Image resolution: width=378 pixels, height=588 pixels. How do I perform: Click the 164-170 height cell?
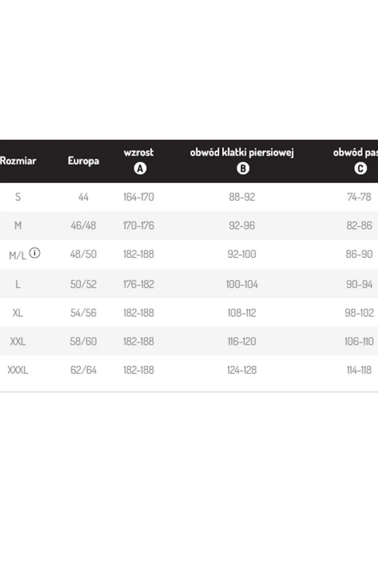139,197
